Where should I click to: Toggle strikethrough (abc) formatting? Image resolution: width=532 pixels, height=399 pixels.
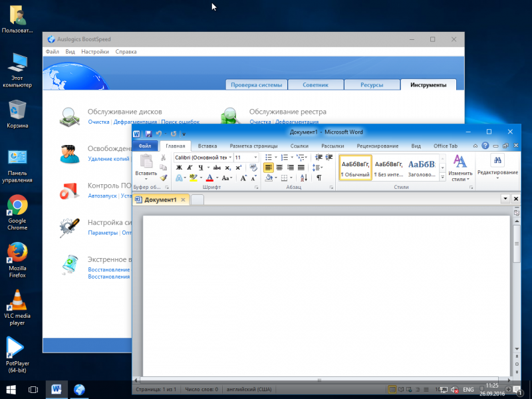(217, 168)
